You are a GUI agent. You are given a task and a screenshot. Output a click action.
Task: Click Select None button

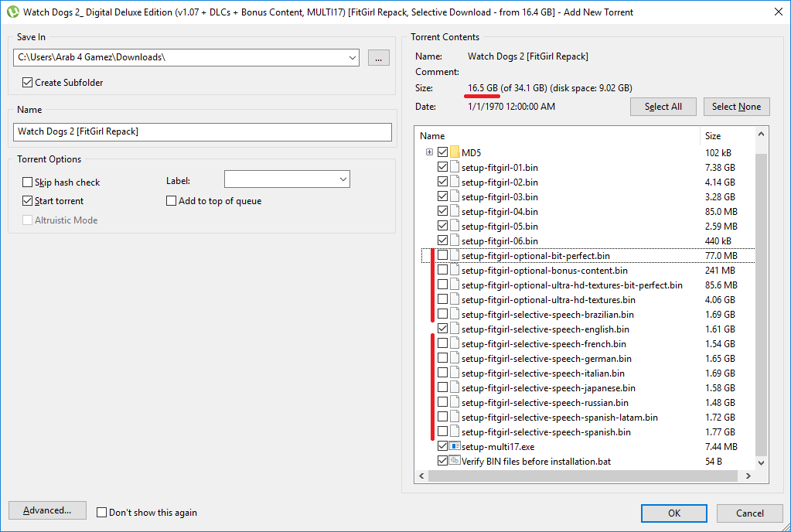pos(736,107)
